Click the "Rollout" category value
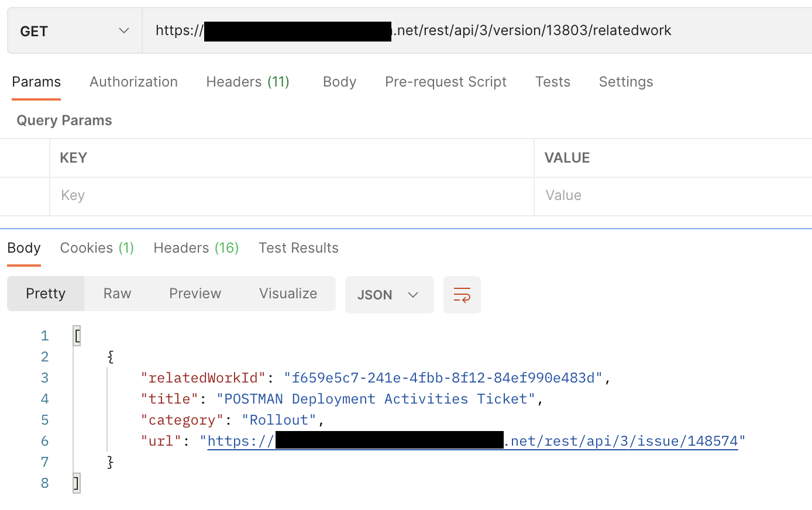This screenshot has width=812, height=510. point(279,420)
